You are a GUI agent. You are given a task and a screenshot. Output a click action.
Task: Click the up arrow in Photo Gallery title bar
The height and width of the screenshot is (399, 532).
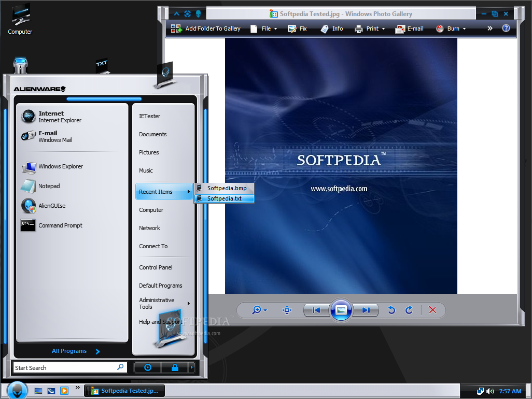176,14
